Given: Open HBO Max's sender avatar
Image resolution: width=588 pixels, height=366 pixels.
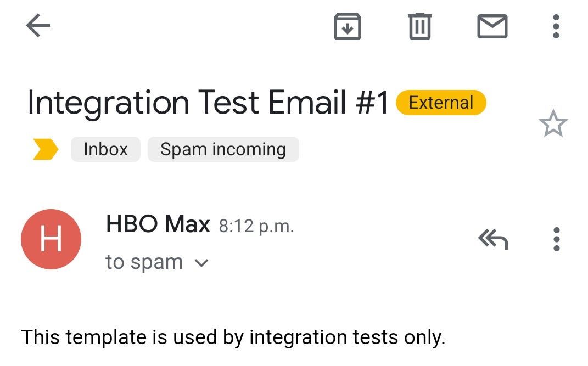Looking at the screenshot, I should coord(51,239).
